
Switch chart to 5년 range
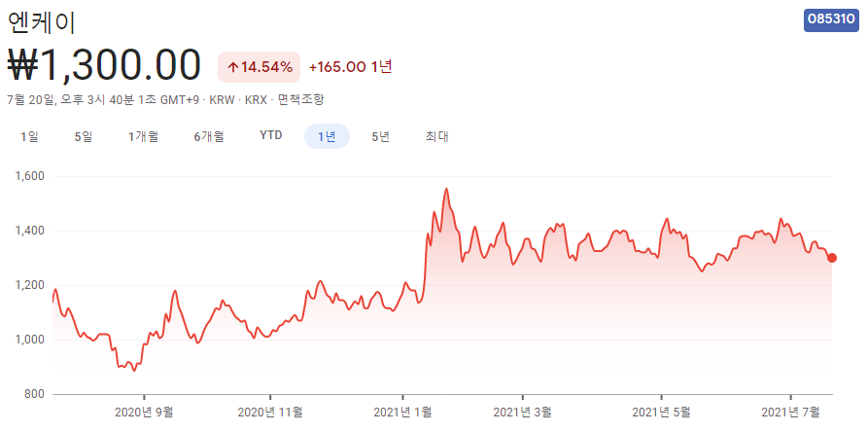(380, 137)
